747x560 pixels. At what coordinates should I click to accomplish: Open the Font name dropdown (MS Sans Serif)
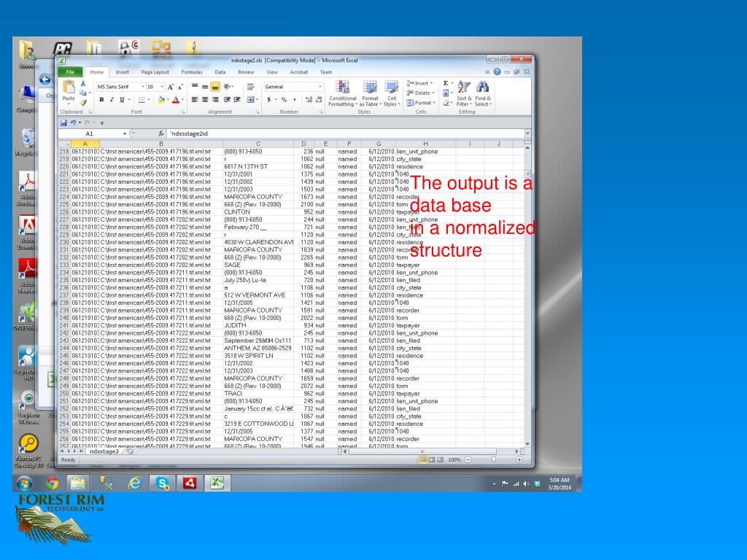coord(142,87)
